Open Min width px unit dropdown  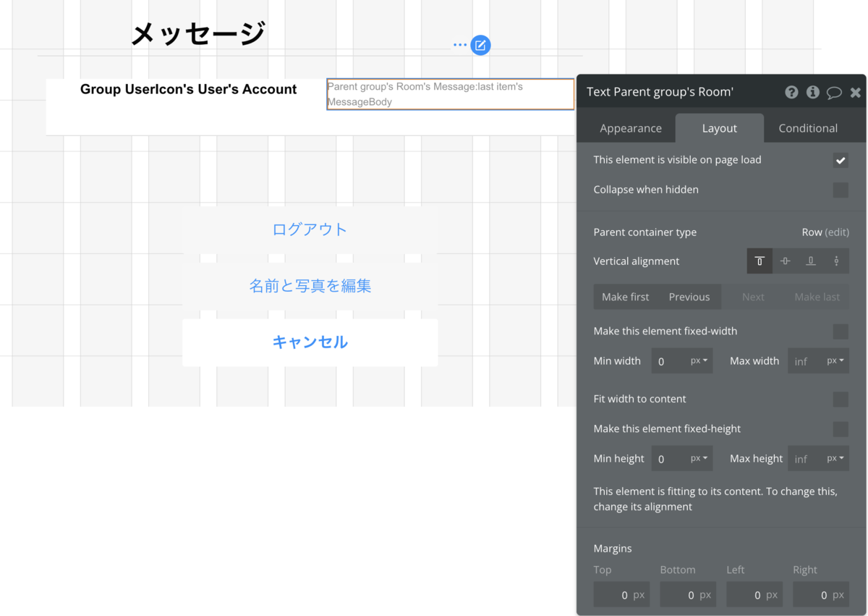pyautogui.click(x=699, y=360)
